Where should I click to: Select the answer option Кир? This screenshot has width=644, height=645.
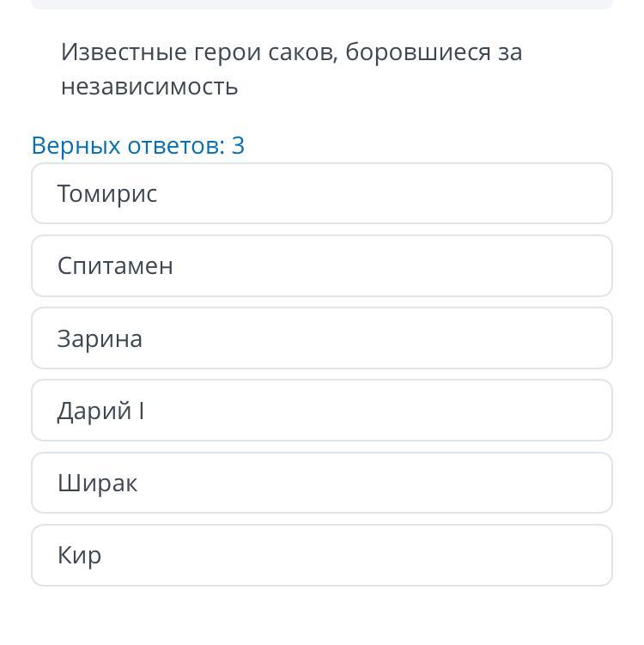[321, 555]
